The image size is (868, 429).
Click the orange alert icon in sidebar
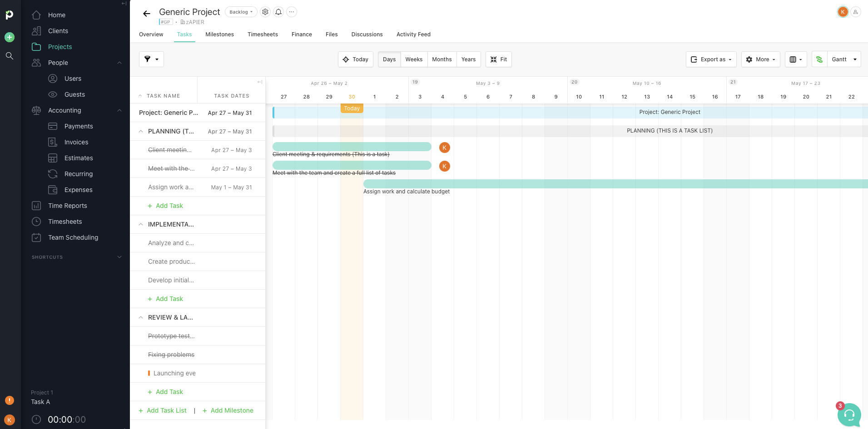[9, 400]
